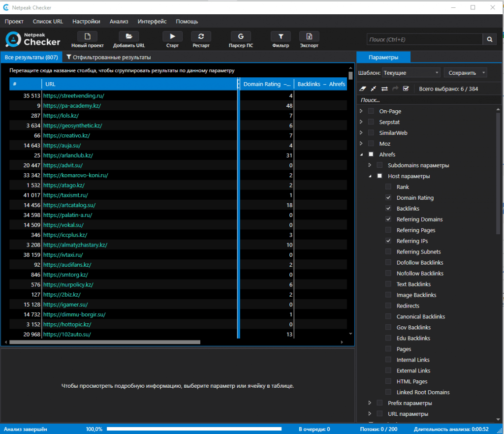The image size is (504, 434).
Task: Select the Все результаты (807) tab
Action: pos(31,57)
